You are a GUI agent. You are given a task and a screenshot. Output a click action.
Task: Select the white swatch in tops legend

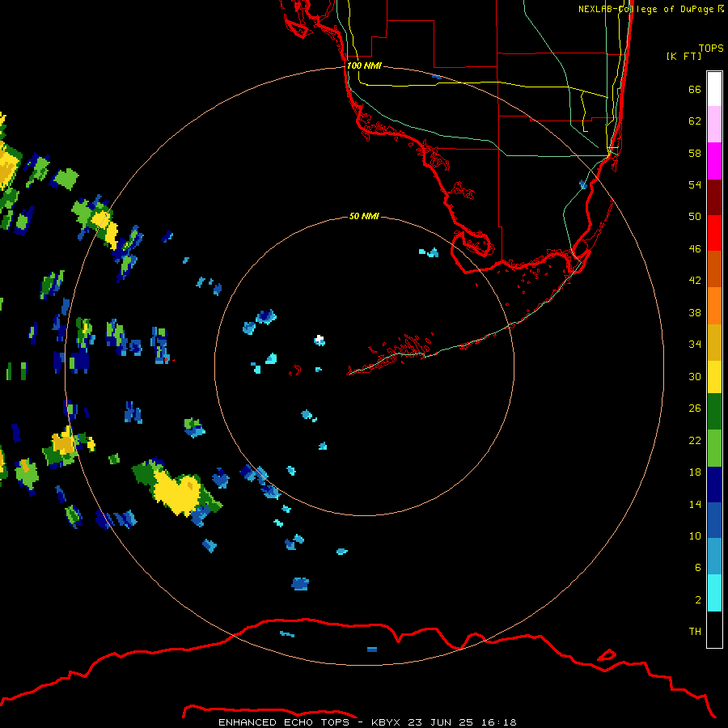tap(714, 89)
